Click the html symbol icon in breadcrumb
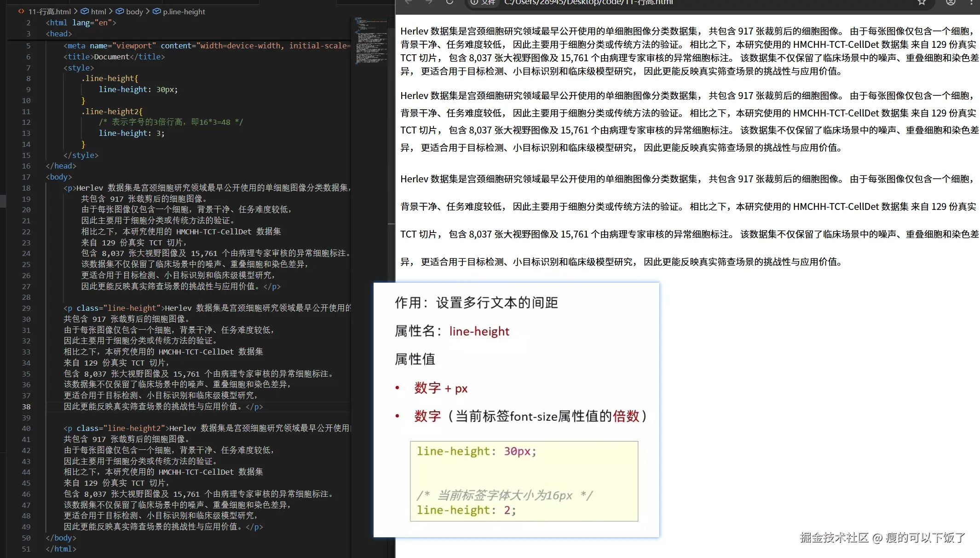The width and height of the screenshot is (980, 558). tap(85, 12)
